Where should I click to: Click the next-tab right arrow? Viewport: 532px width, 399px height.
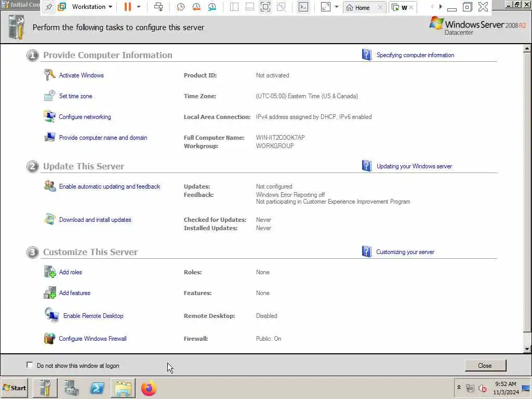(x=441, y=7)
